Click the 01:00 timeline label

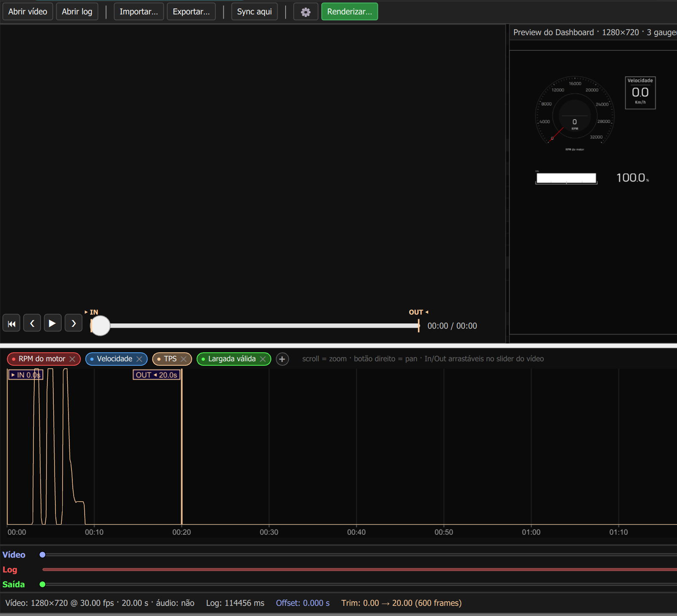tap(531, 532)
